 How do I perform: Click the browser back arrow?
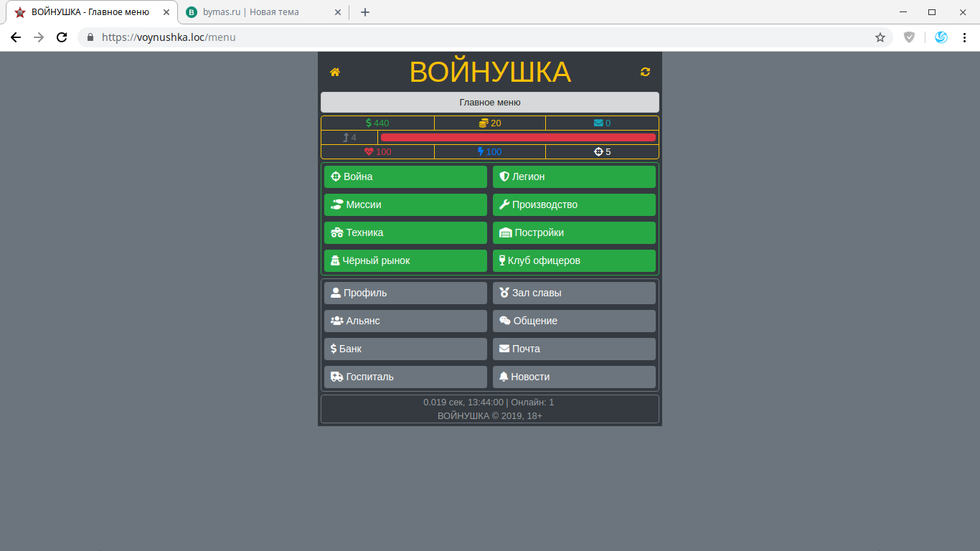pos(16,37)
